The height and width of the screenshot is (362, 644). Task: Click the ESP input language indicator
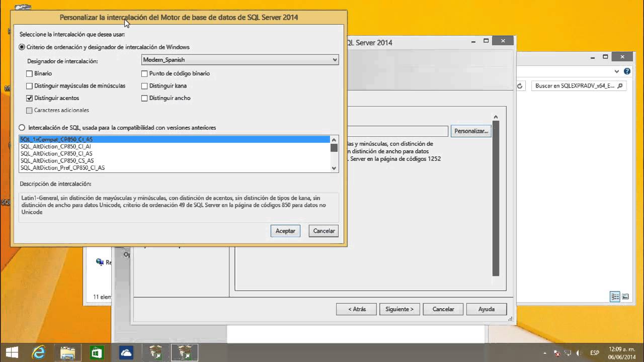(594, 353)
